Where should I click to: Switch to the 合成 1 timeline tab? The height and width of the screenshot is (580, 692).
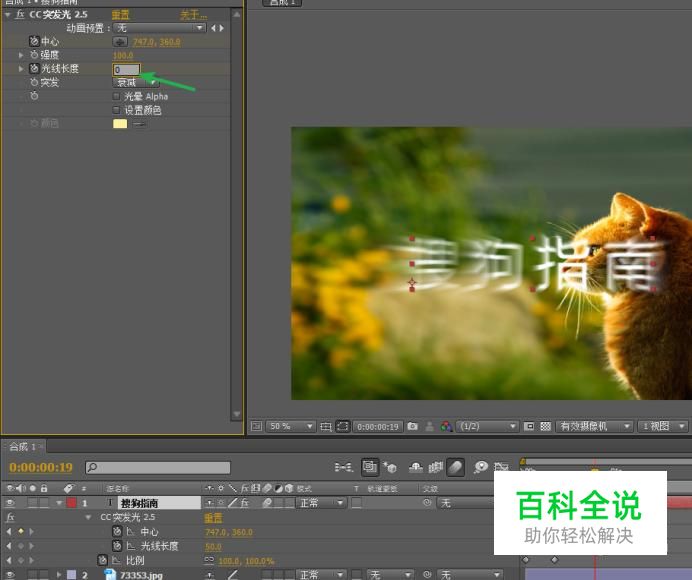22,446
